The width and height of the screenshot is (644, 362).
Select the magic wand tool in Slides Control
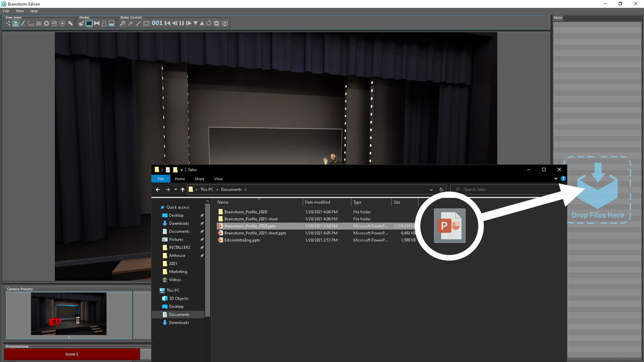(130, 23)
